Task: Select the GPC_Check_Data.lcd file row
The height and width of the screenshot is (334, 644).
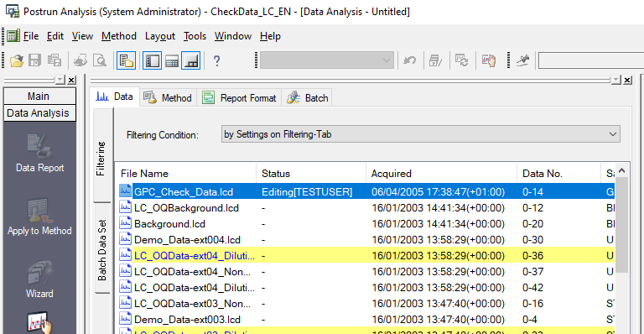Action: [x=366, y=191]
